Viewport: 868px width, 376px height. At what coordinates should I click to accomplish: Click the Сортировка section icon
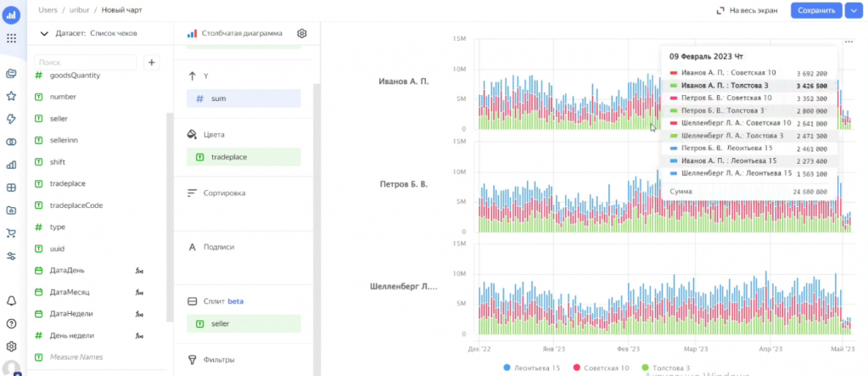192,194
